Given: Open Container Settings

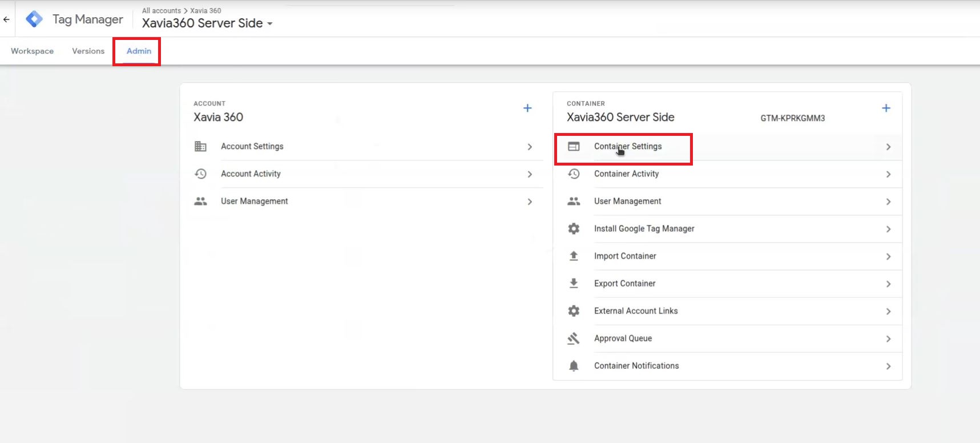Looking at the screenshot, I should tap(628, 146).
